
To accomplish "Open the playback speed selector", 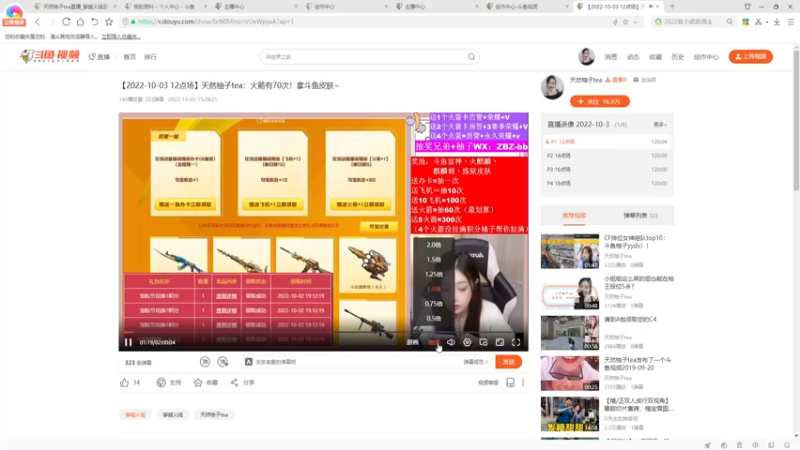I will pos(434,342).
